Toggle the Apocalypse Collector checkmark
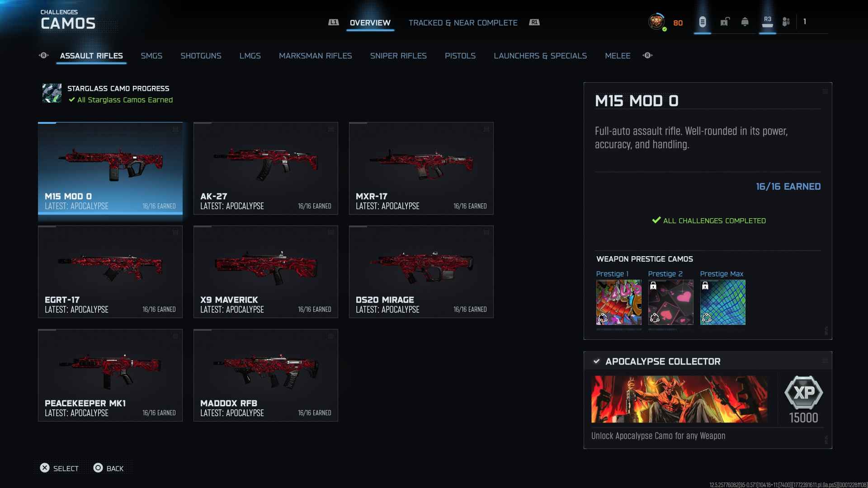The image size is (868, 488). pyautogui.click(x=596, y=361)
